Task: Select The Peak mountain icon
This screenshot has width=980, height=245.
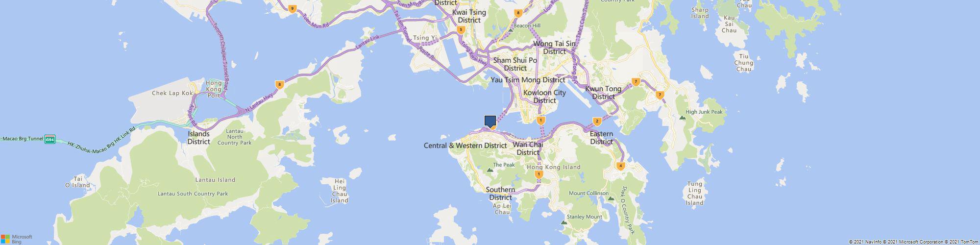Action: point(489,170)
